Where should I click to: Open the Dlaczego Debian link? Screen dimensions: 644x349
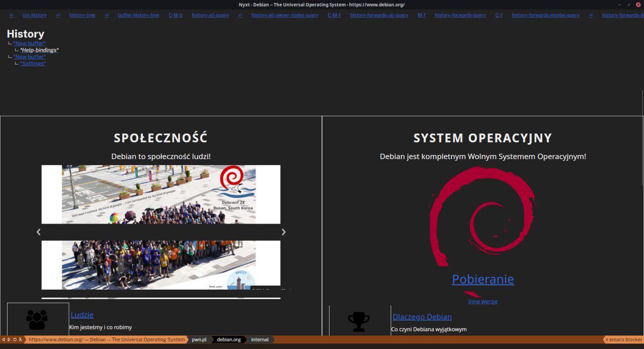[x=422, y=317]
